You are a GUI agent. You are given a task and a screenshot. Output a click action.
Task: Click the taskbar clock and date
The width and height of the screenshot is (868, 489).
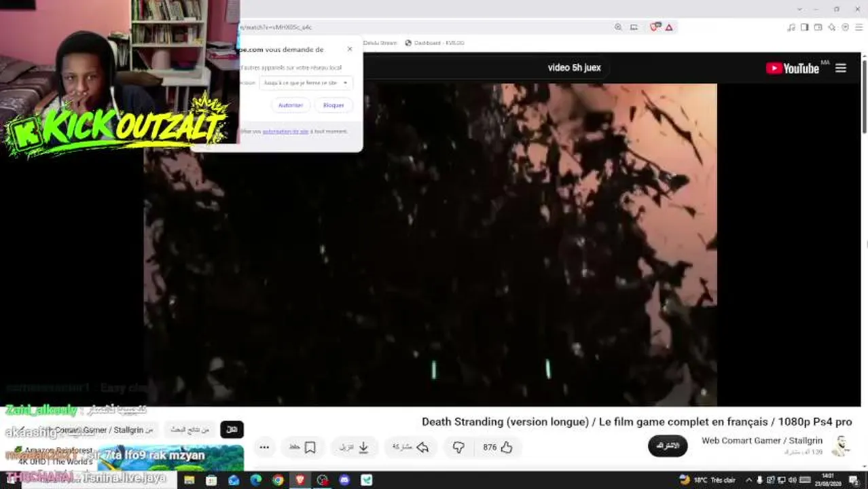828,479
